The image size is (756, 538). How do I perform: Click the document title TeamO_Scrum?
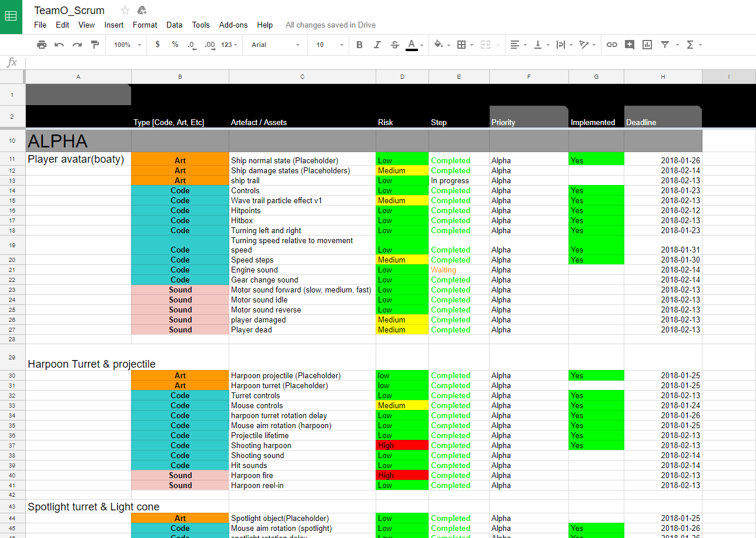point(69,10)
